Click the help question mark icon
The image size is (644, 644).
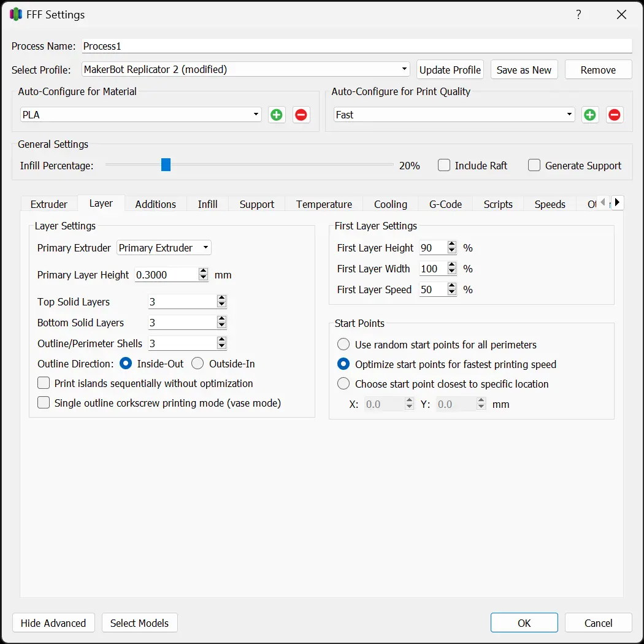coord(578,15)
